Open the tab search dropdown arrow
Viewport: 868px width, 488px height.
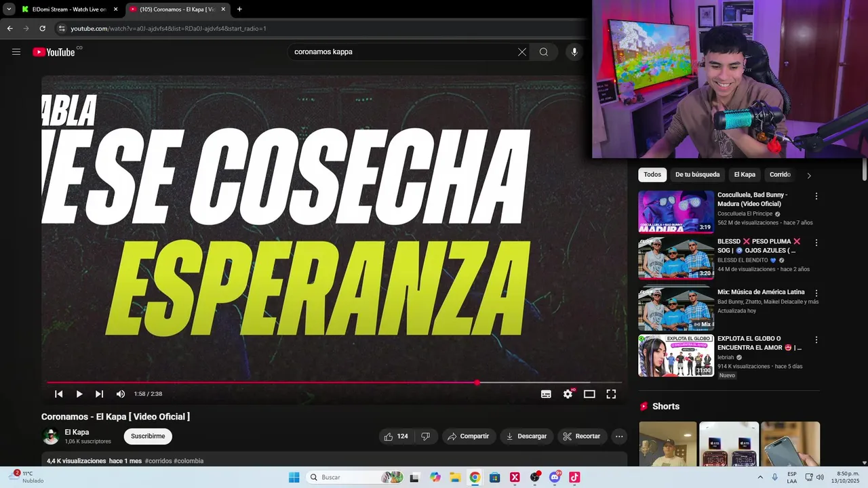coord(9,9)
